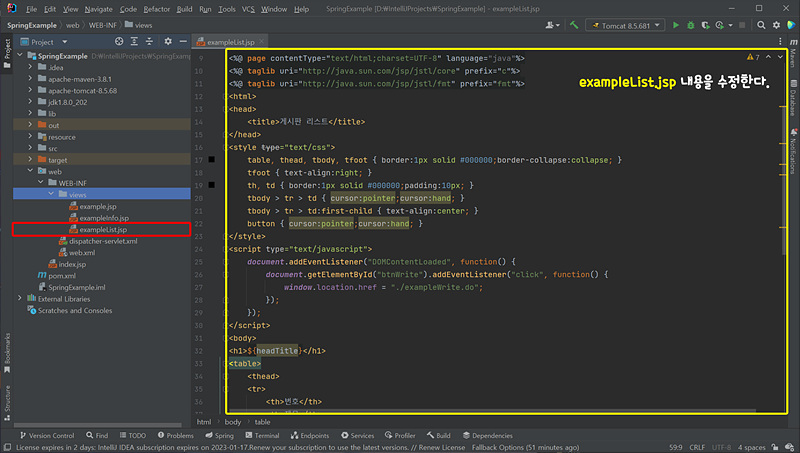
Task: Select web.xml in project tree
Action: [82, 253]
